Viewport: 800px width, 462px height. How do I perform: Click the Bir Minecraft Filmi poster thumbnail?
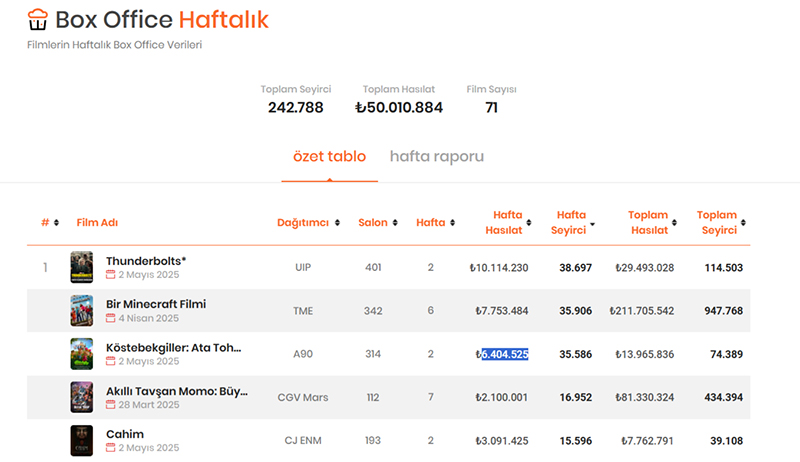point(82,310)
